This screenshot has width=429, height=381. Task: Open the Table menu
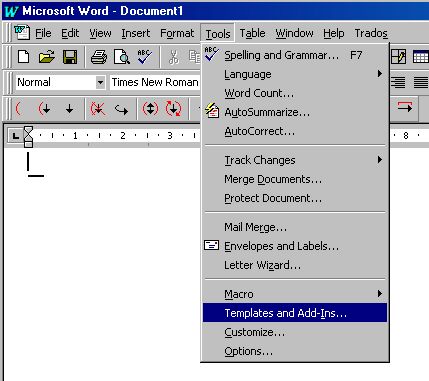[252, 33]
